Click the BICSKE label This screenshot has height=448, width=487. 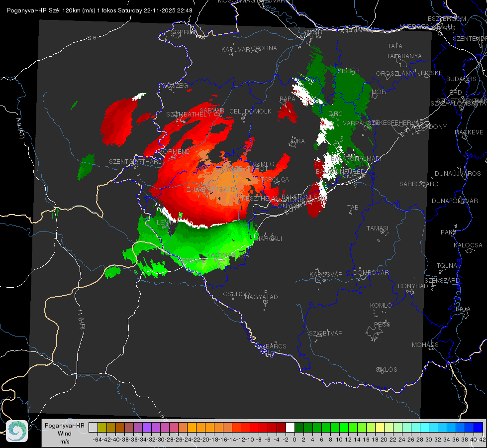point(432,73)
